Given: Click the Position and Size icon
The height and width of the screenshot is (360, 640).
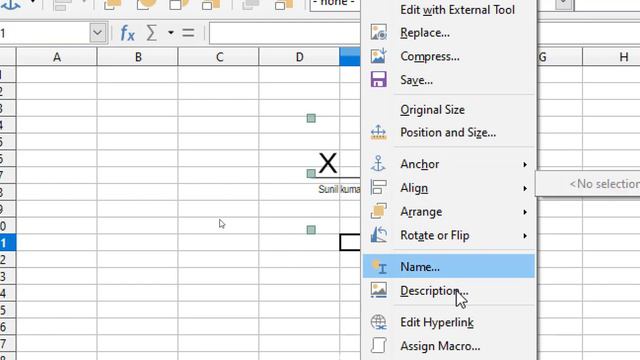Looking at the screenshot, I should coord(378,133).
